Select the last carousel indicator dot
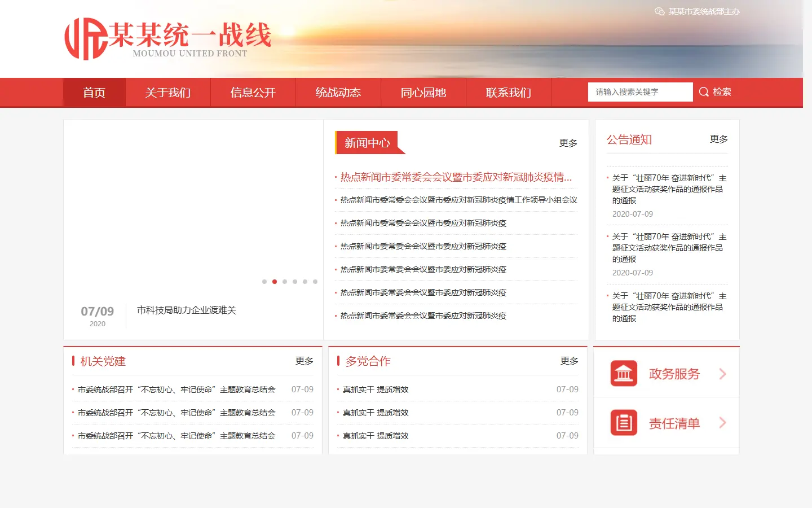 (315, 282)
